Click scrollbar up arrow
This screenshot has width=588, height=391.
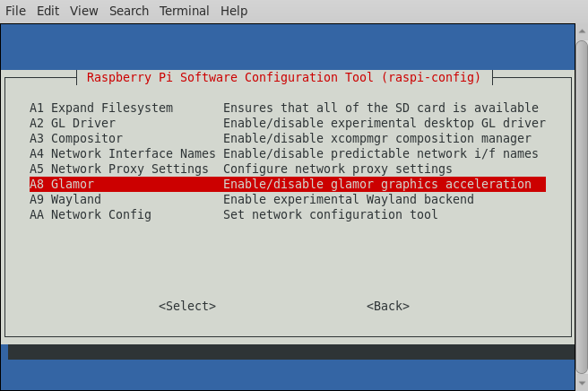582,31
